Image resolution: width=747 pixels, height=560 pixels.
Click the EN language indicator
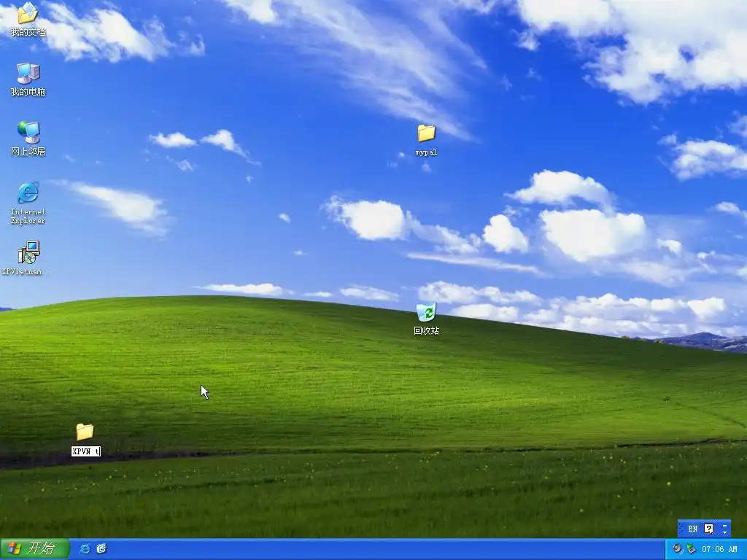pos(693,529)
